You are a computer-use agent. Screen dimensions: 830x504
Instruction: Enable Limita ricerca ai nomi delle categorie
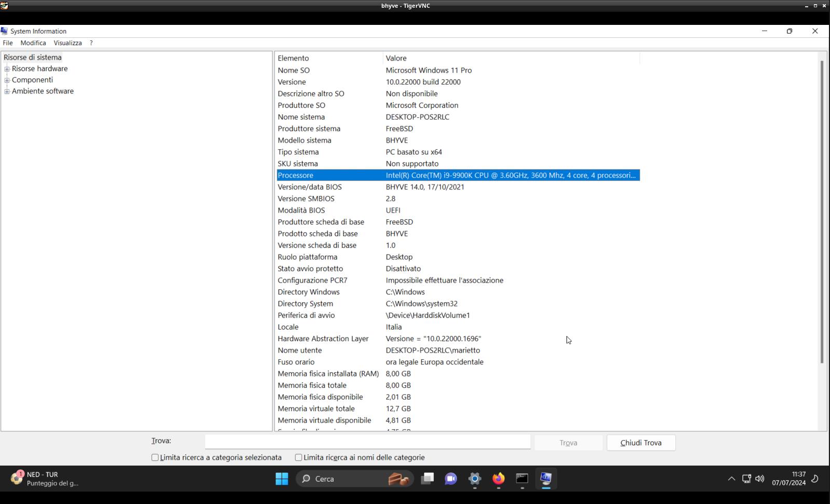(x=298, y=457)
